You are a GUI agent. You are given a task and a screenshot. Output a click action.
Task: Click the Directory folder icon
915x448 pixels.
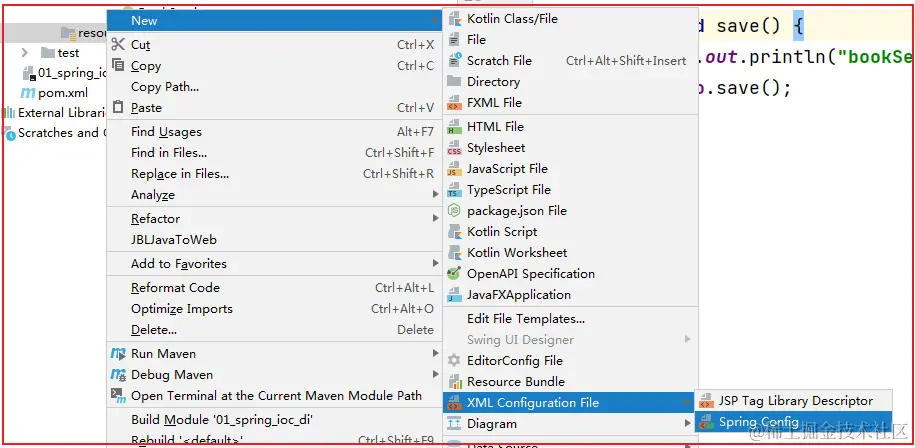[455, 82]
